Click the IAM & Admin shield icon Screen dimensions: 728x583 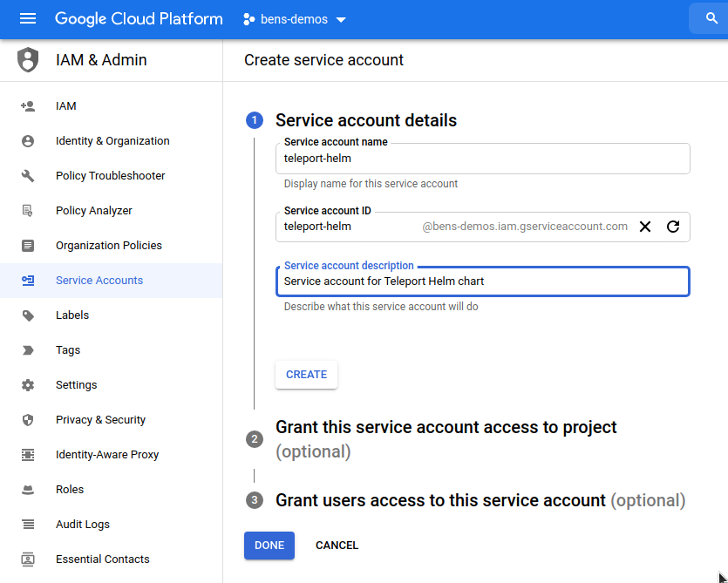tap(26, 60)
